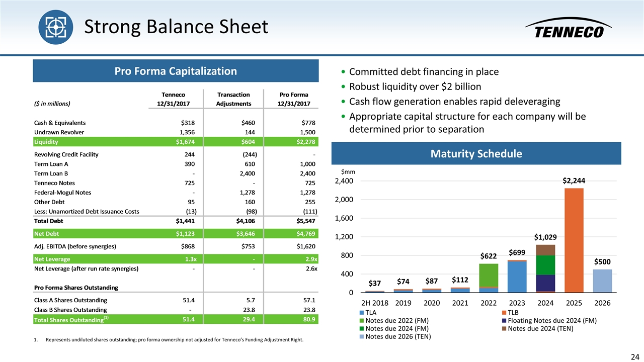
Task: Select the Pro Forma Capitalization header
Action: [x=176, y=71]
